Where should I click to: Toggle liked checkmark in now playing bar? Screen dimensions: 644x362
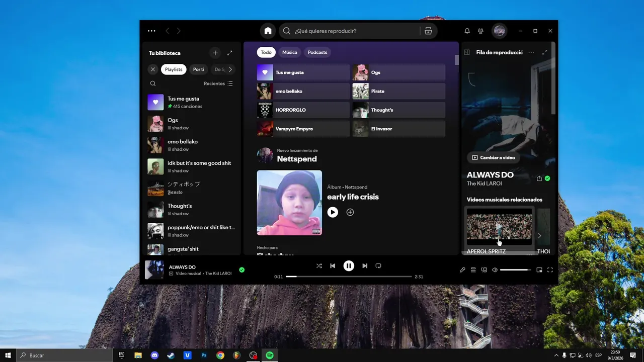(242, 270)
